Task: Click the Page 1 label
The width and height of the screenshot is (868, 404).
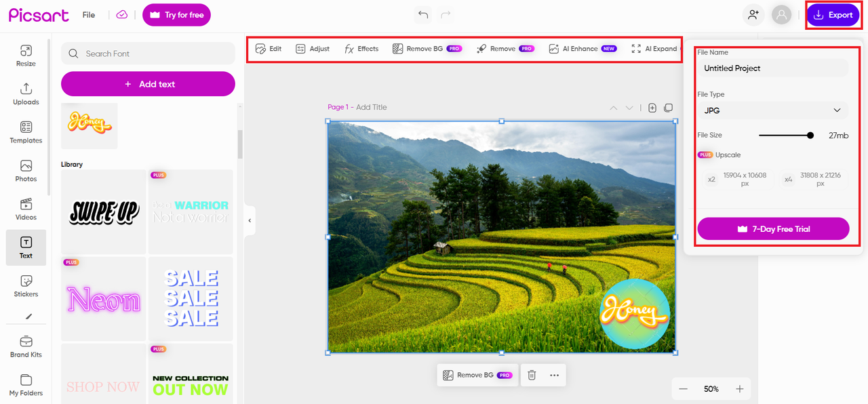Action: point(338,107)
